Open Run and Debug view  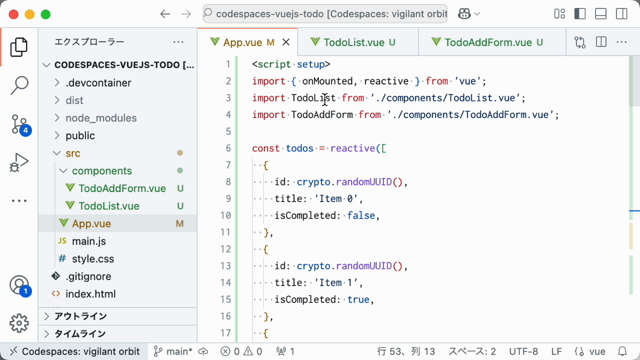tap(19, 162)
